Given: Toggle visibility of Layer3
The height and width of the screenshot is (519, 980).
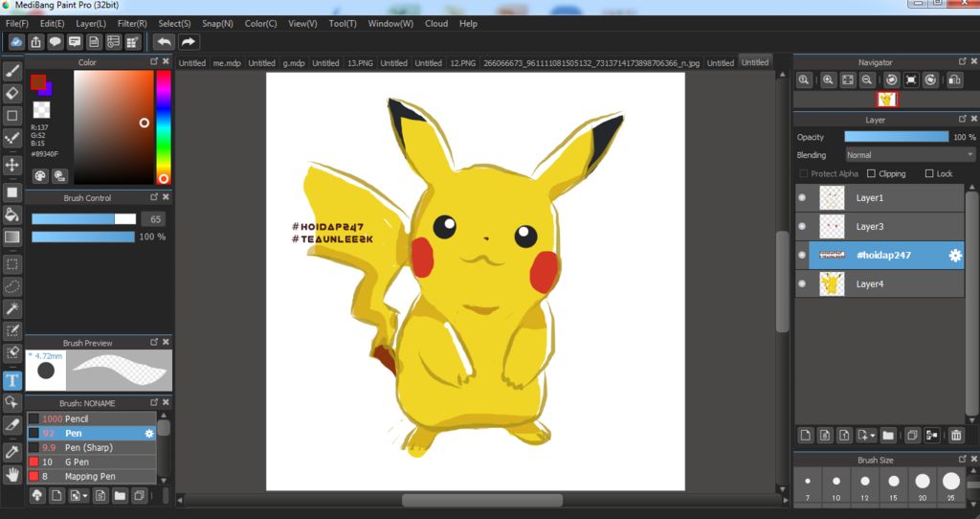Looking at the screenshot, I should coord(802,226).
